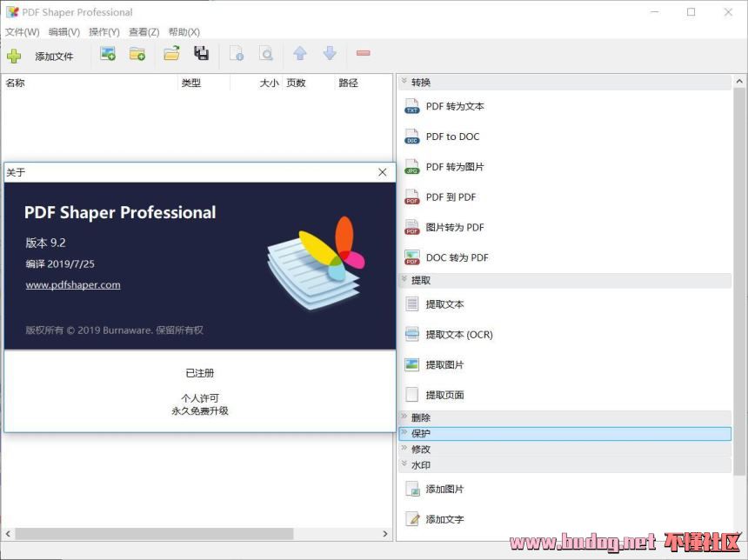Click the red minus remove icon
Screen dimensions: 748x560
(x=363, y=53)
